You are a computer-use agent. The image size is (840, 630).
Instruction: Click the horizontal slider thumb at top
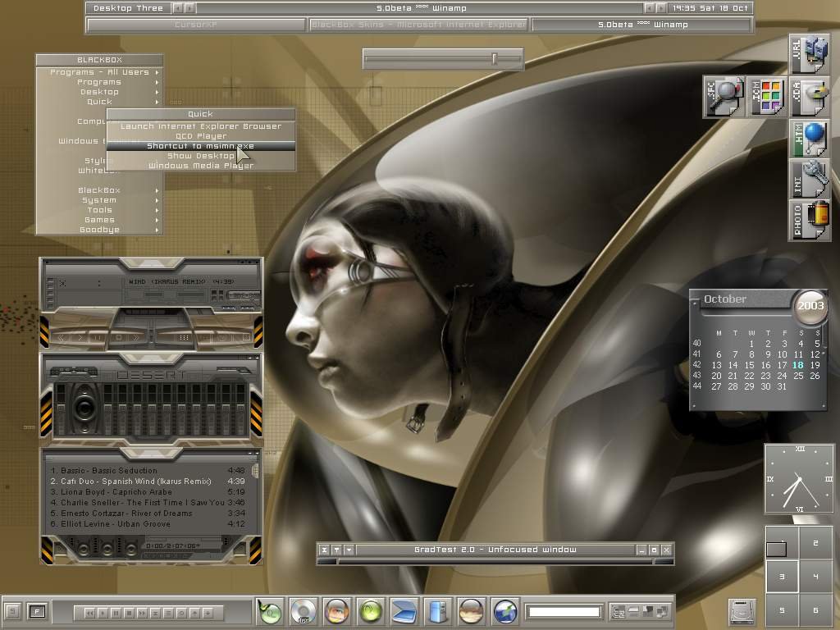click(495, 58)
